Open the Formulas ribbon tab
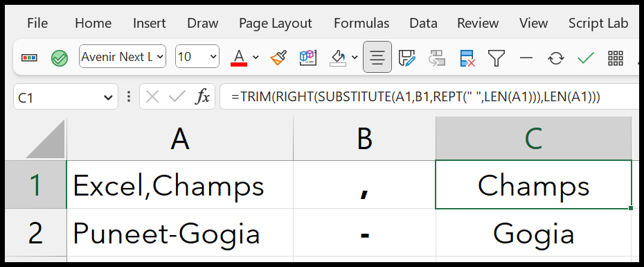The image size is (644, 267). 361,24
